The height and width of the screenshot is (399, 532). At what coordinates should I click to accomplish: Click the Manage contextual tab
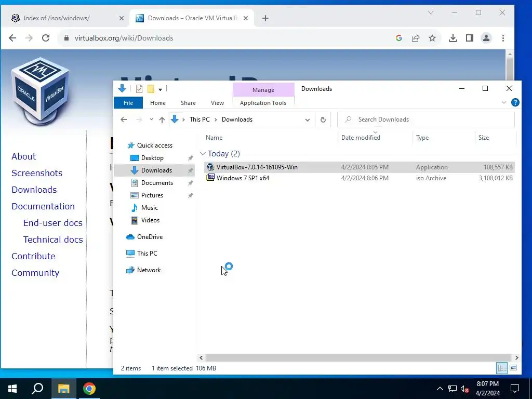click(263, 90)
